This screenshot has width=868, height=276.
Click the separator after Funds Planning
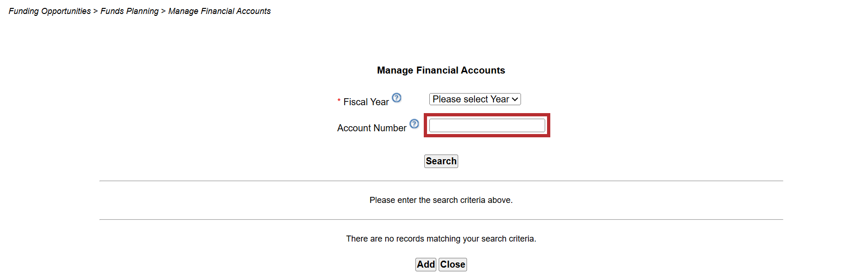(x=163, y=11)
